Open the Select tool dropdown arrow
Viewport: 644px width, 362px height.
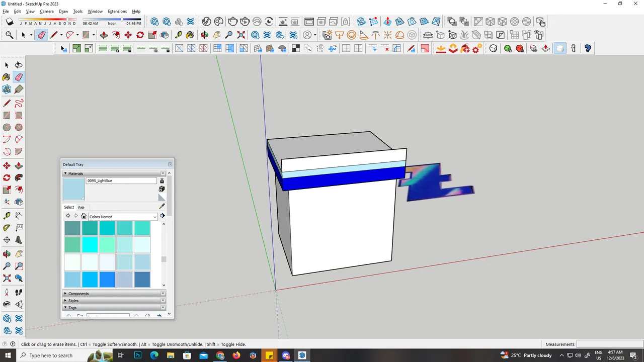(31, 35)
